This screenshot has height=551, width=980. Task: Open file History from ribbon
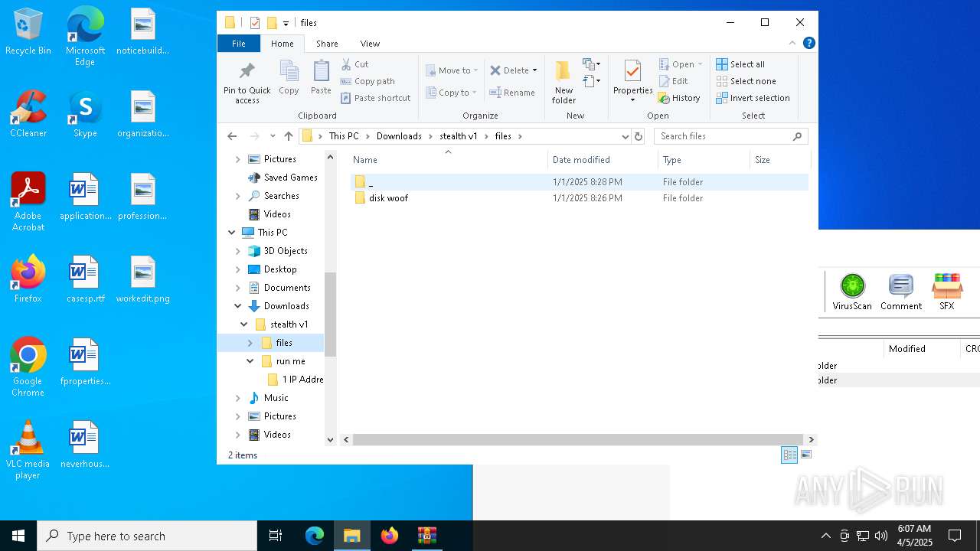(679, 98)
